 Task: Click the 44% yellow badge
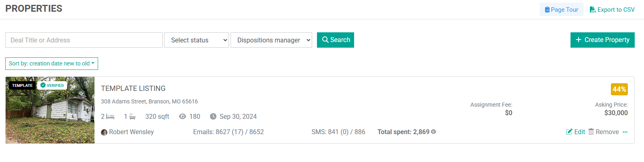pyautogui.click(x=619, y=89)
